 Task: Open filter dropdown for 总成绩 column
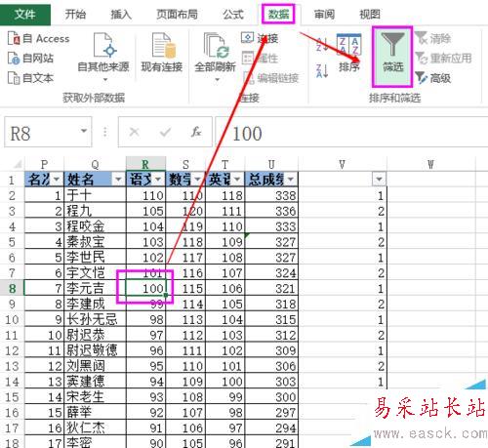(291, 180)
